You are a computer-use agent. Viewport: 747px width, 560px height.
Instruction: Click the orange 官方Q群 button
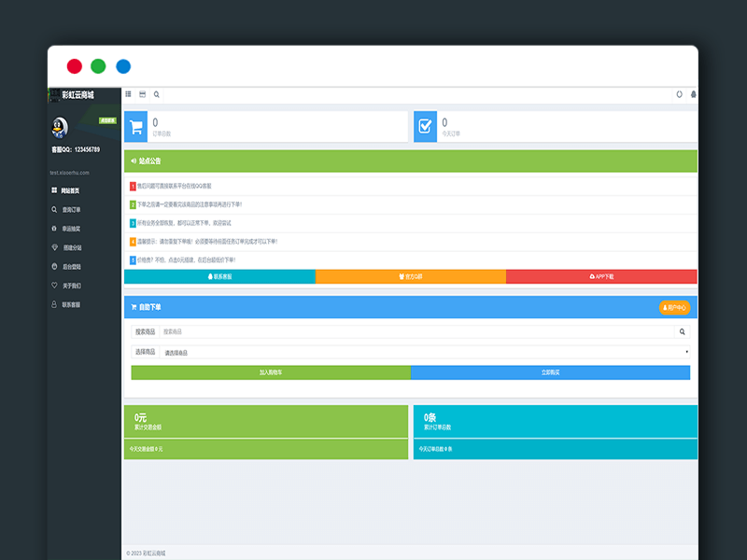(x=411, y=276)
